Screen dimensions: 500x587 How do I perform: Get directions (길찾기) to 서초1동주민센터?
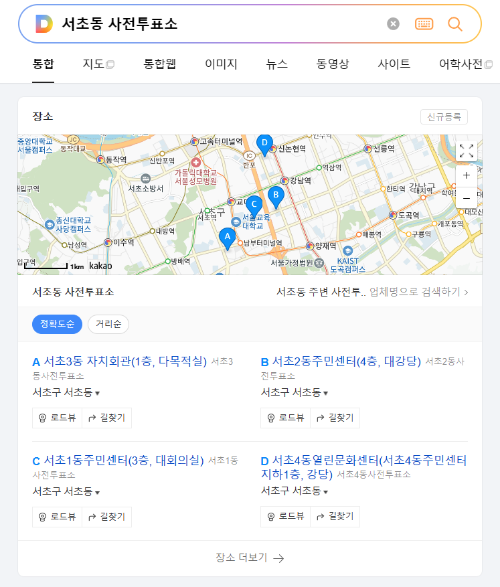click(107, 517)
